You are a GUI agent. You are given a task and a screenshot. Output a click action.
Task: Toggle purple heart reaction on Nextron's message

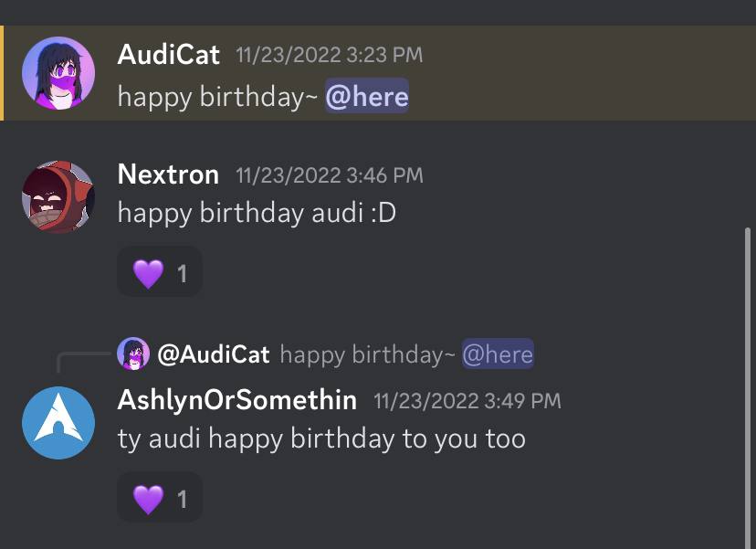pyautogui.click(x=160, y=272)
